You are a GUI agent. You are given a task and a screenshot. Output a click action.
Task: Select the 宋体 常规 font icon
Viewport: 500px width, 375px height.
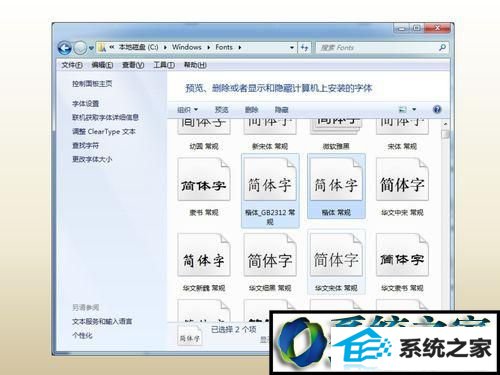402,126
